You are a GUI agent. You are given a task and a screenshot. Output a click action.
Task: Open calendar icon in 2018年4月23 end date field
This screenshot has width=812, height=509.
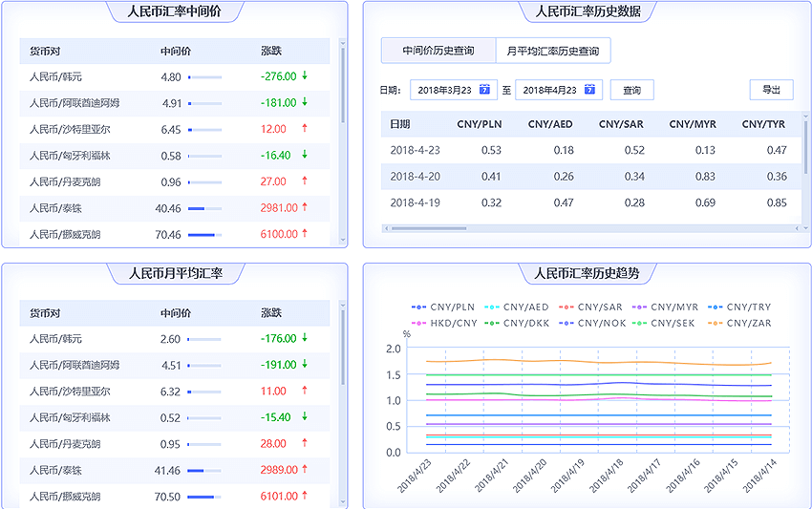point(589,90)
